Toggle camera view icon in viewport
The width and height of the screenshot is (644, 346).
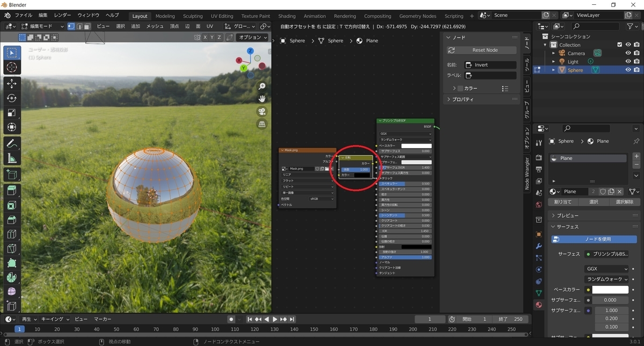tap(262, 112)
